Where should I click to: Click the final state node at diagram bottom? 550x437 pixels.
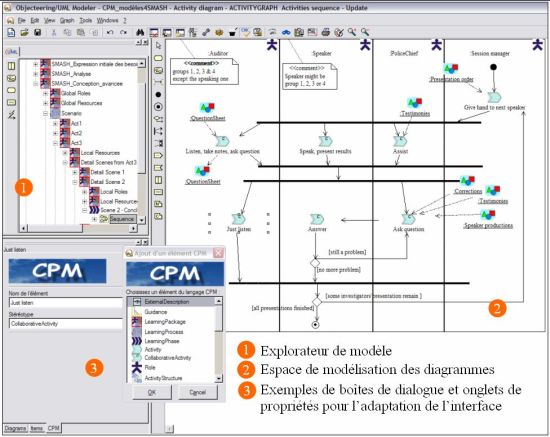[x=315, y=325]
